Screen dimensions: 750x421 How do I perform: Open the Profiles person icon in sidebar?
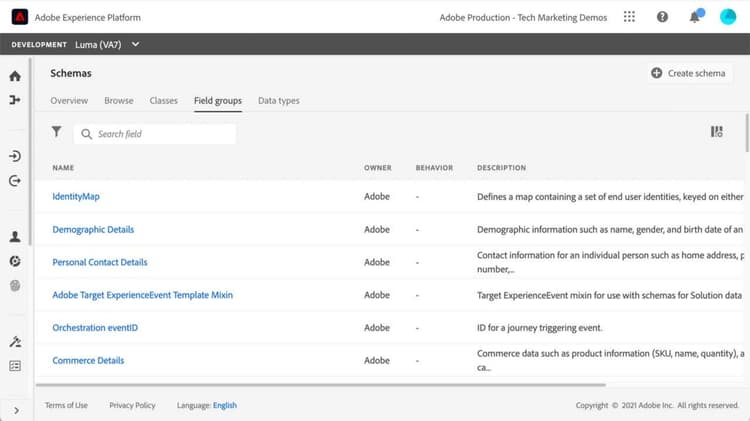[14, 237]
